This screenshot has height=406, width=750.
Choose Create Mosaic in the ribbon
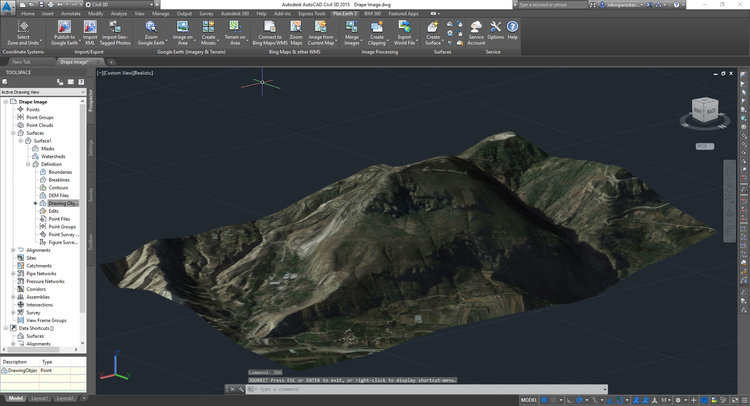tap(209, 26)
